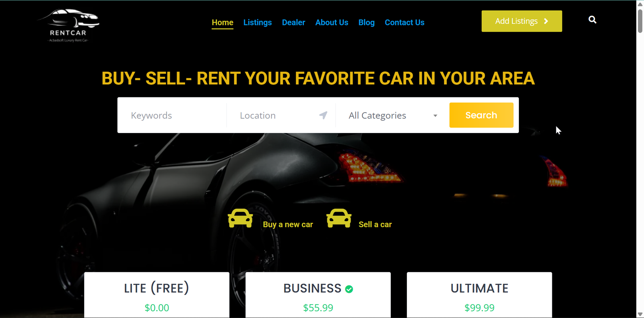The image size is (644, 318).
Task: Expand the All Categories dropdown
Action: pos(393,115)
